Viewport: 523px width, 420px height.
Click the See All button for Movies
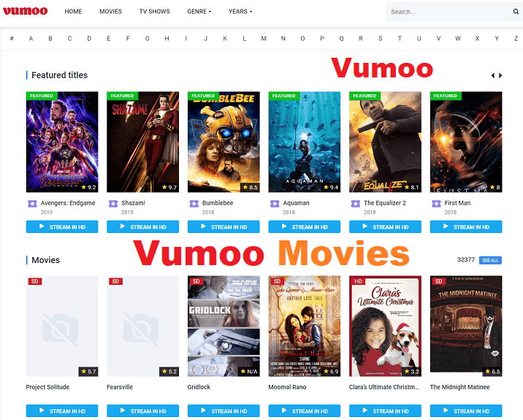point(490,260)
